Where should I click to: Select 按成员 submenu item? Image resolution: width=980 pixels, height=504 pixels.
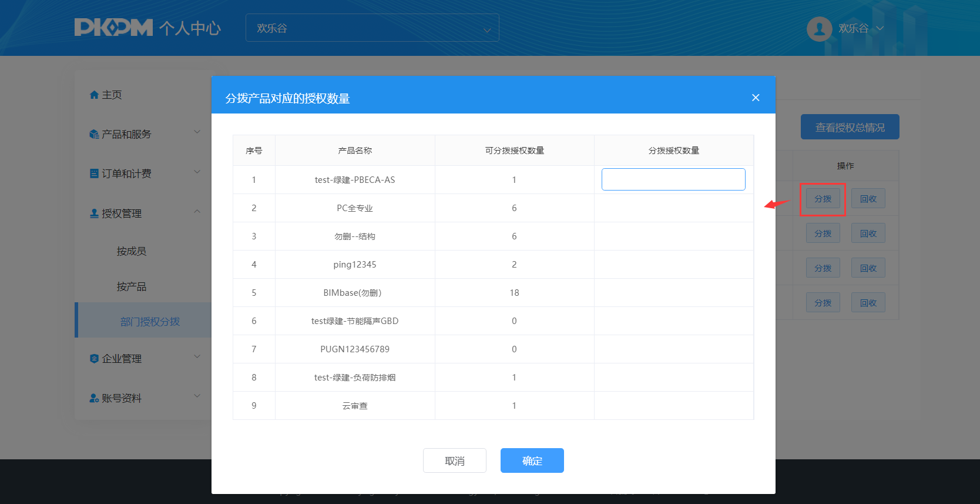(x=132, y=251)
